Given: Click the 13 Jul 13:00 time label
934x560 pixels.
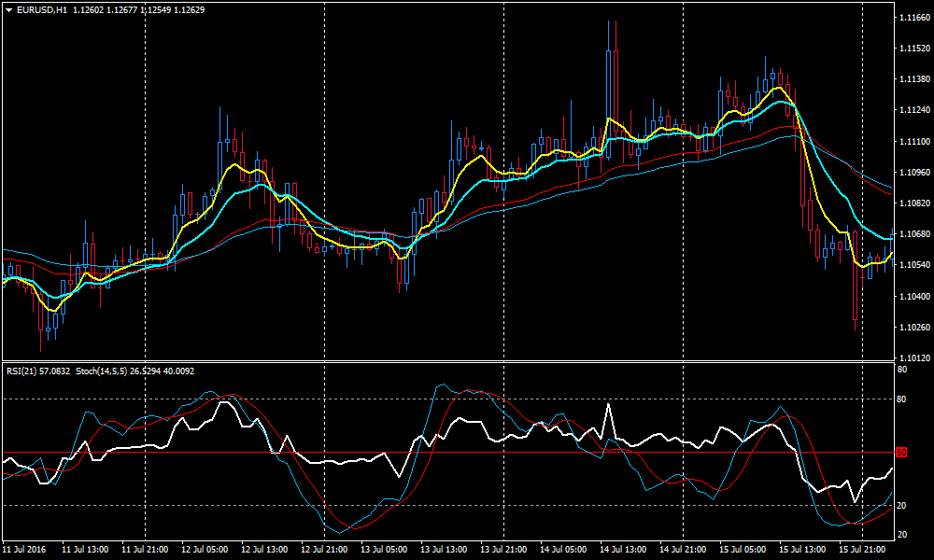Looking at the screenshot, I should (x=445, y=549).
